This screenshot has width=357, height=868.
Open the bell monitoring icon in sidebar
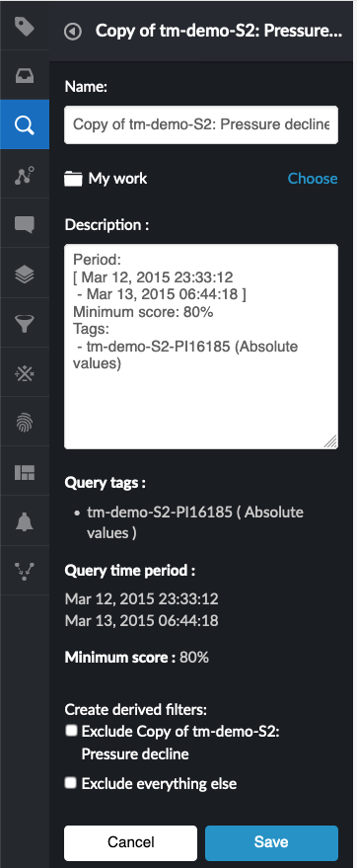click(25, 521)
